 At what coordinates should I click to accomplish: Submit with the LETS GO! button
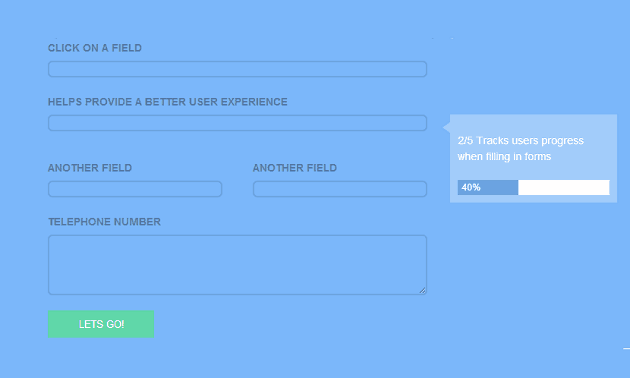pos(101,324)
